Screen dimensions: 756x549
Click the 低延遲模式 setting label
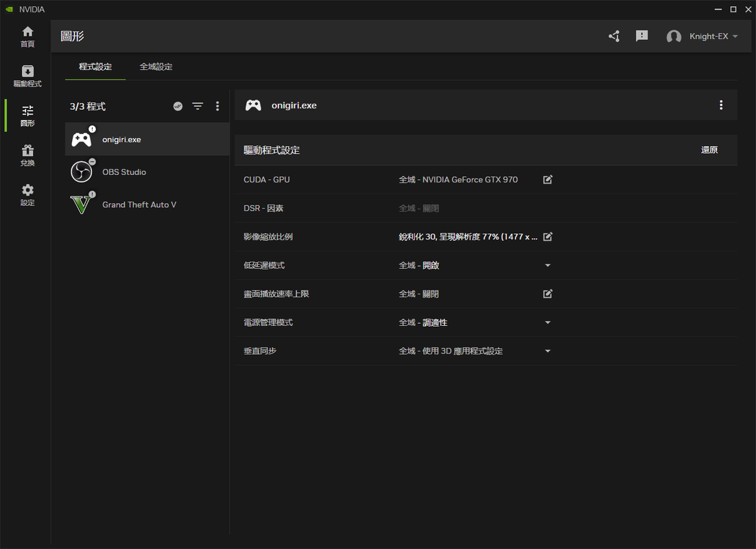(263, 266)
